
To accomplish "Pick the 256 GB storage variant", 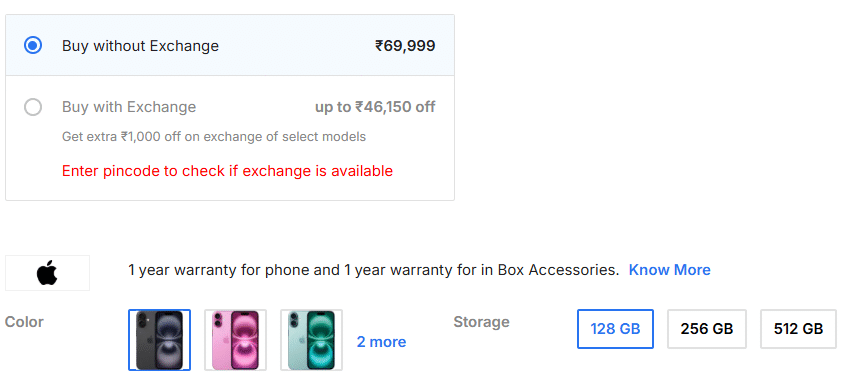I will [707, 329].
